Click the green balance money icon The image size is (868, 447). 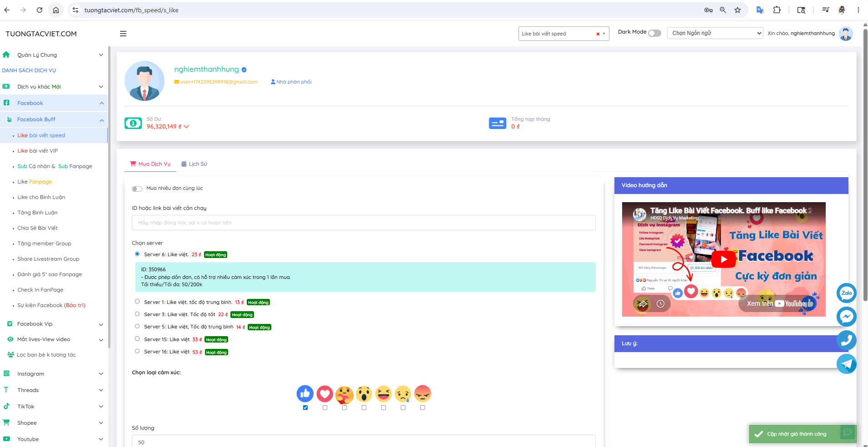133,123
